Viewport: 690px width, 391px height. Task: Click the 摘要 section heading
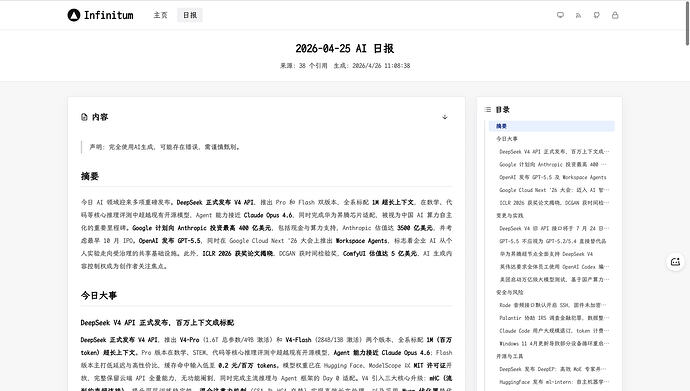point(90,176)
